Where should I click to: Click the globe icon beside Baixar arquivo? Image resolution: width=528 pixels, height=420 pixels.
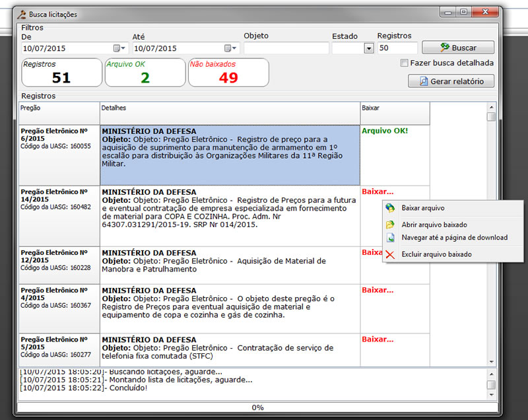(390, 208)
